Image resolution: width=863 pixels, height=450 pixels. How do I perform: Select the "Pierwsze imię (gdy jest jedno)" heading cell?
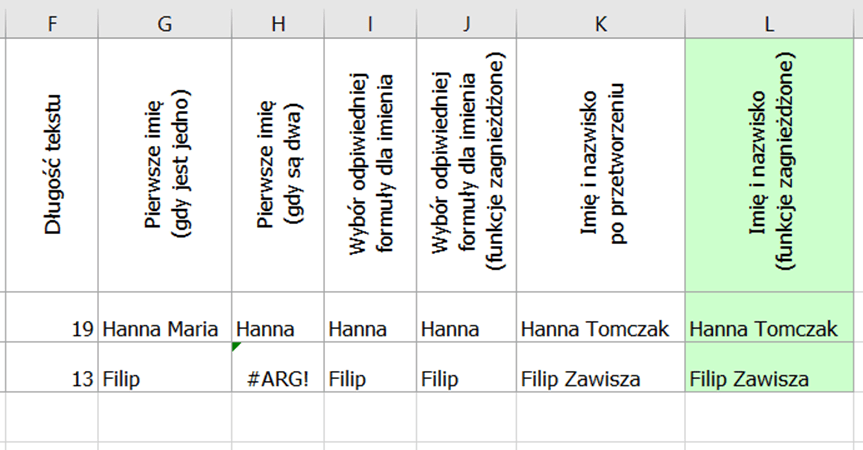point(165,165)
